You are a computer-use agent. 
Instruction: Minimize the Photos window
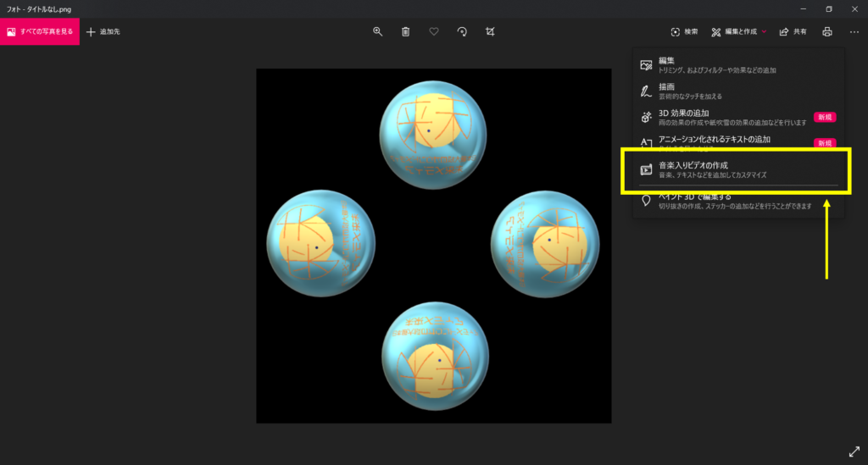tap(804, 8)
